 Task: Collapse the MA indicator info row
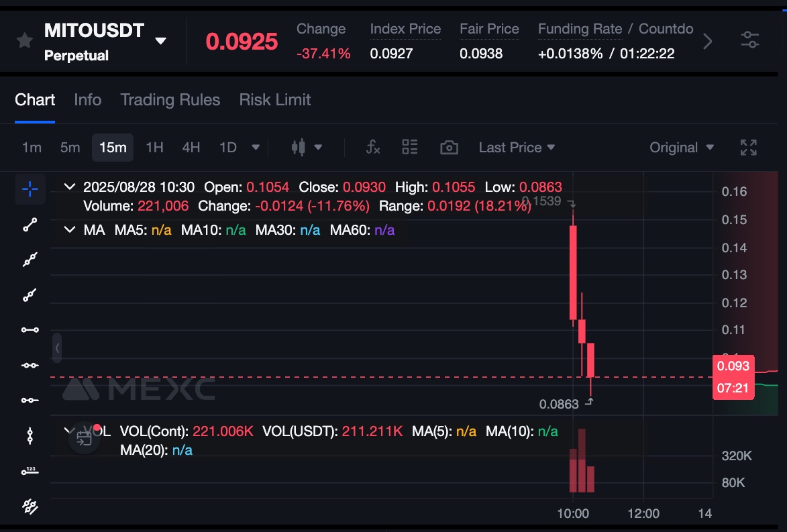click(70, 229)
